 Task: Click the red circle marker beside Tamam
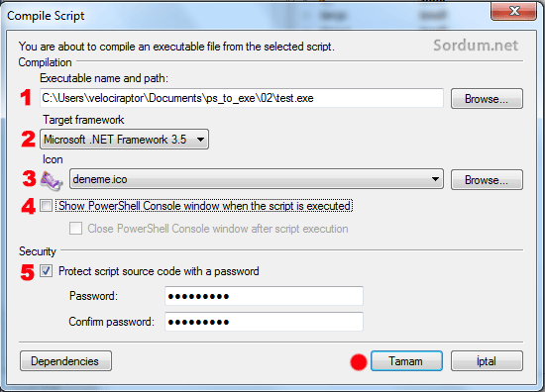(359, 362)
